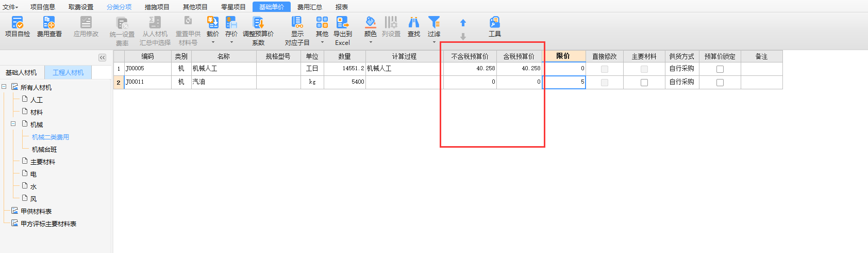Image resolution: width=868 pixels, height=253 pixels.
Task: Enable 预算价锁定 for 机械人工 row
Action: pyautogui.click(x=720, y=69)
